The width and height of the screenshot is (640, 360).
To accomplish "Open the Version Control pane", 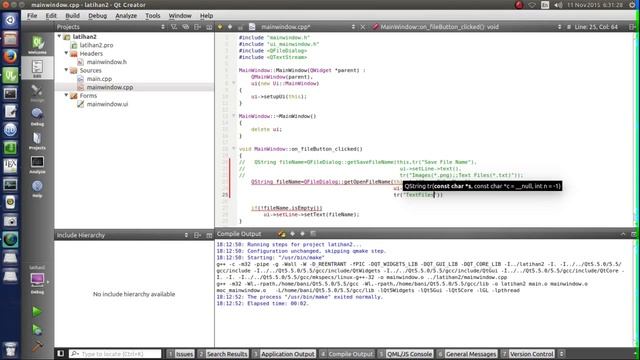I will point(527,354).
